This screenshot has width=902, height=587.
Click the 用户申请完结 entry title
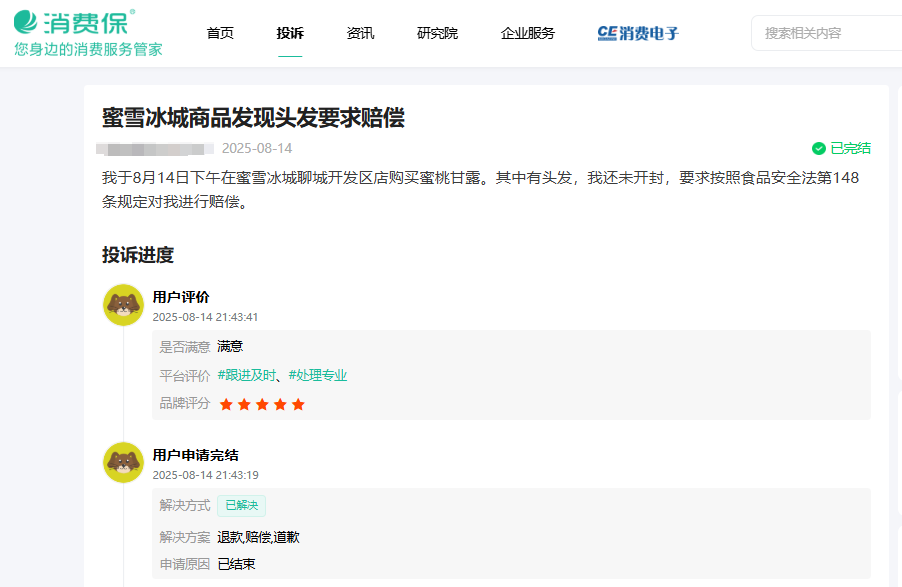[196, 455]
